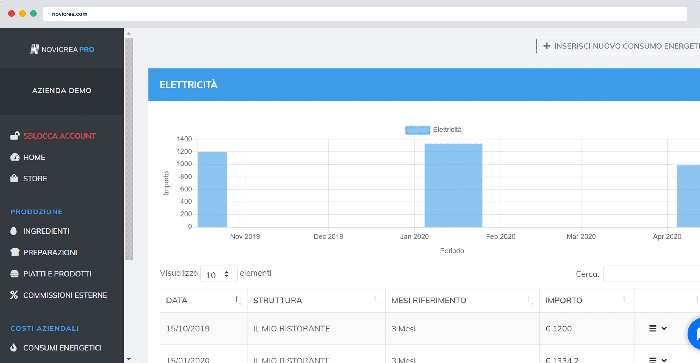The image size is (700, 363).
Task: Click the browser address bar
Action: pyautogui.click(x=365, y=14)
